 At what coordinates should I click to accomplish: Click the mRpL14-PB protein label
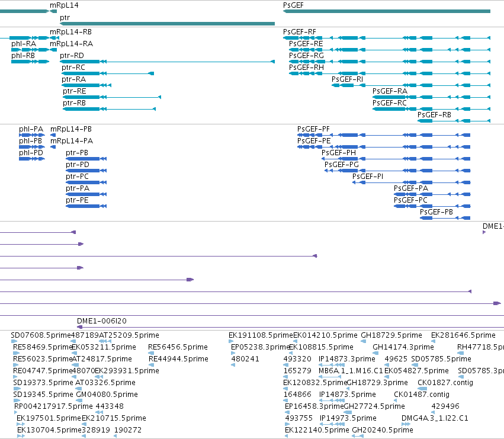pos(71,129)
